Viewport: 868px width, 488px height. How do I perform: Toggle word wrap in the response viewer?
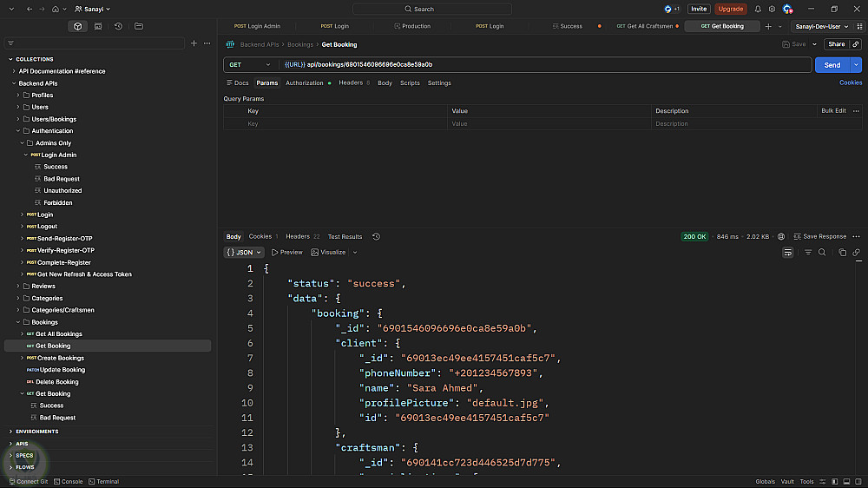pos(788,253)
